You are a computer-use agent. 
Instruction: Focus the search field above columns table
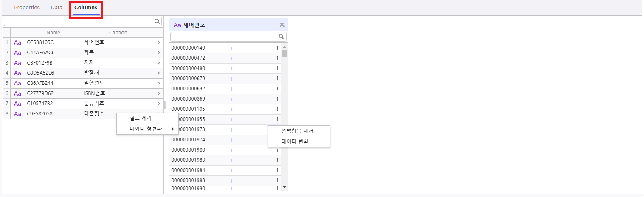[79, 21]
